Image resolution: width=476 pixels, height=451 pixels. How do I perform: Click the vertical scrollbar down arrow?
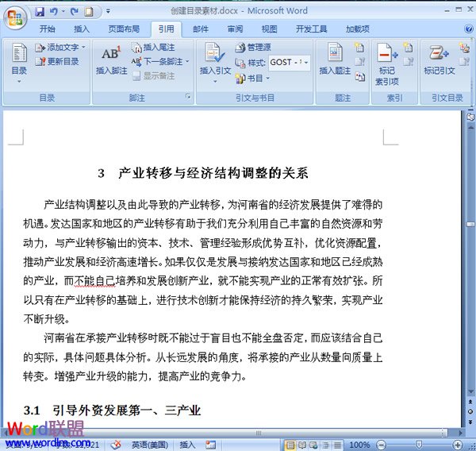[470, 391]
